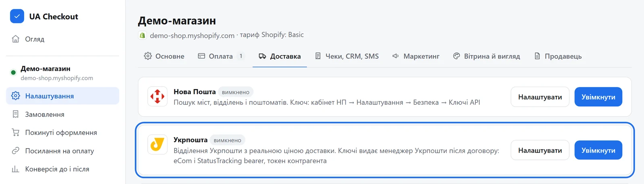Click the receipt icon in Чеки tab
Image resolution: width=644 pixels, height=184 pixels.
pyautogui.click(x=318, y=56)
